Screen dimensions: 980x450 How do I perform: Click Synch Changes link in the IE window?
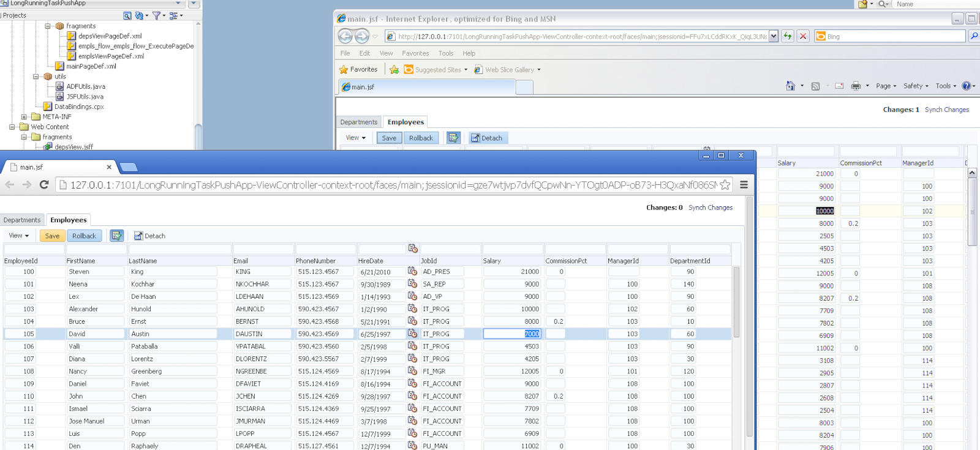tap(947, 110)
